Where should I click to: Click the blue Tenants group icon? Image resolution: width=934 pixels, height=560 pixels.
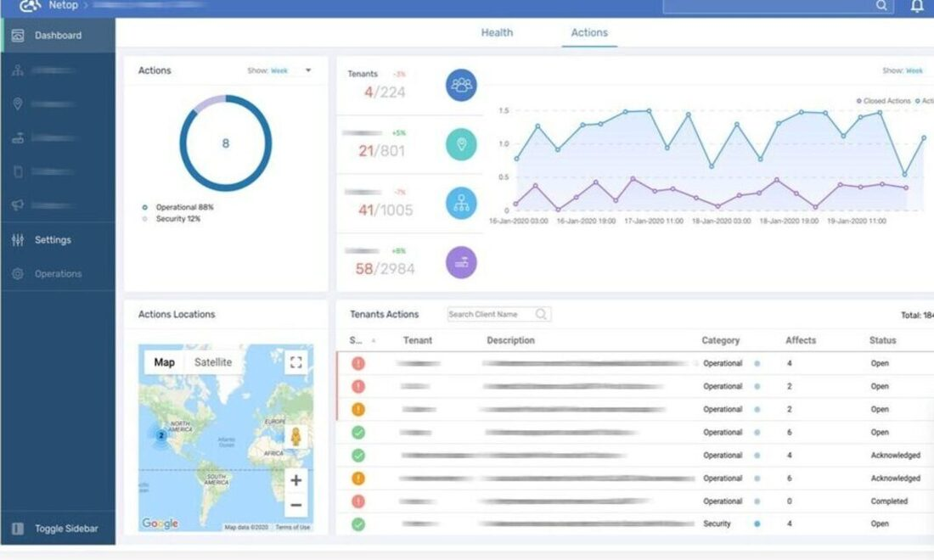click(x=461, y=85)
